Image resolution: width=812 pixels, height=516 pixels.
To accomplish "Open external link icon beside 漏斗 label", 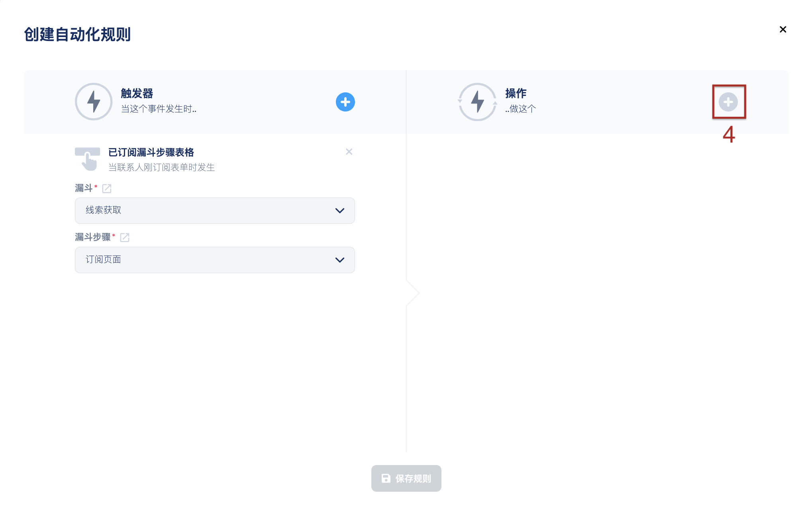I will point(107,188).
